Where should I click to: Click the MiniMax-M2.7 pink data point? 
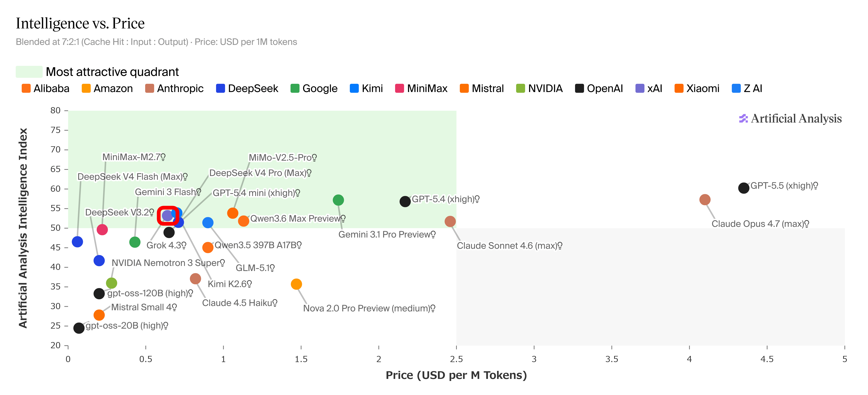click(x=102, y=230)
